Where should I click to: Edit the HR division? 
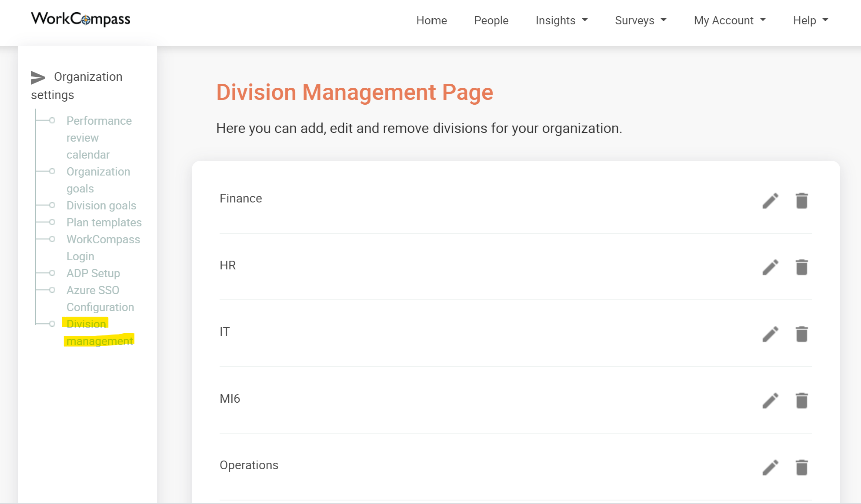tap(770, 267)
